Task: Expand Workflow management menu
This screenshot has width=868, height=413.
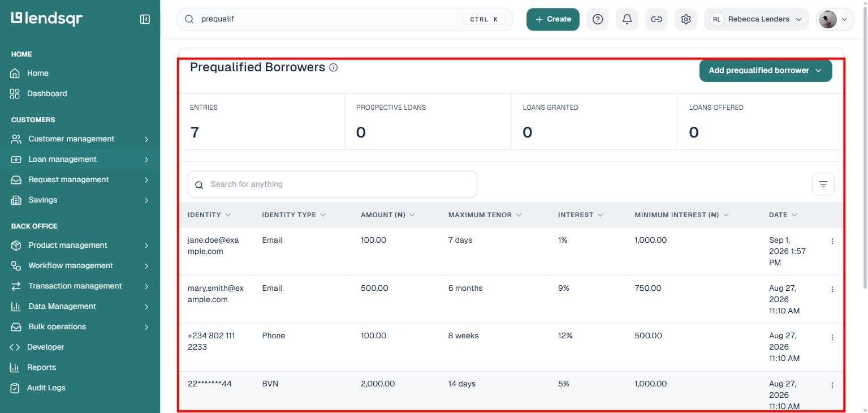Action: click(80, 266)
